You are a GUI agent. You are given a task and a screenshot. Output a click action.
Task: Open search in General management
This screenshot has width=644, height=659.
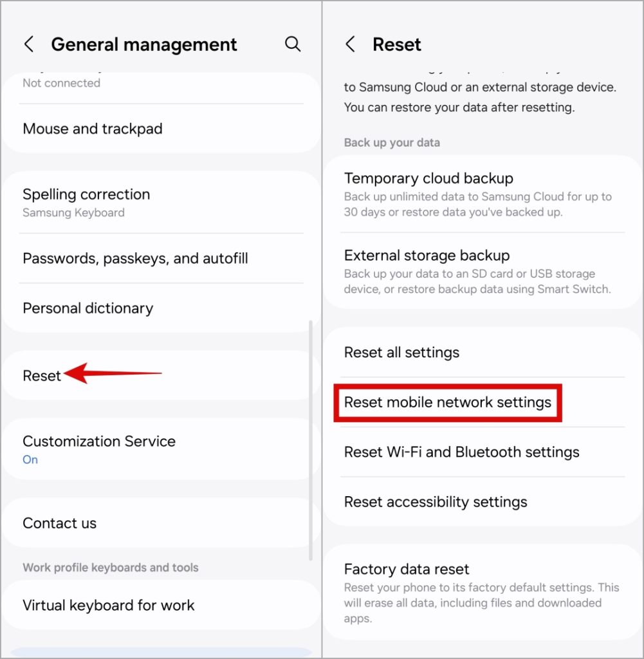point(293,44)
